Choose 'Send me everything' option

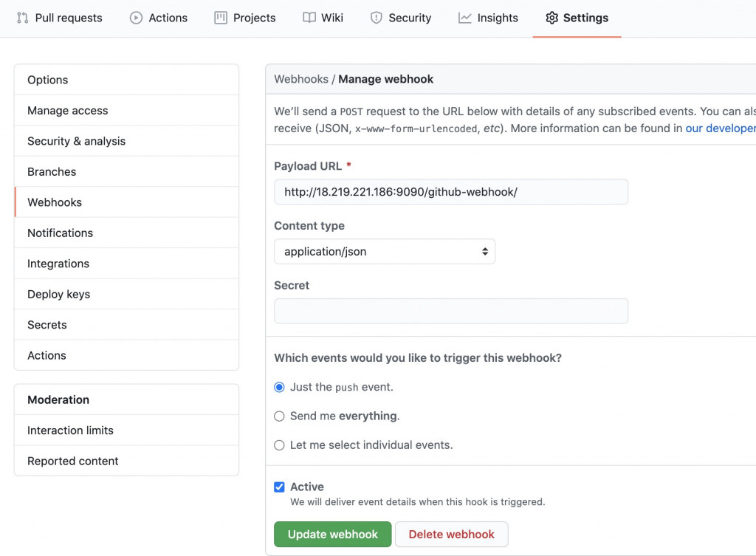(x=279, y=416)
